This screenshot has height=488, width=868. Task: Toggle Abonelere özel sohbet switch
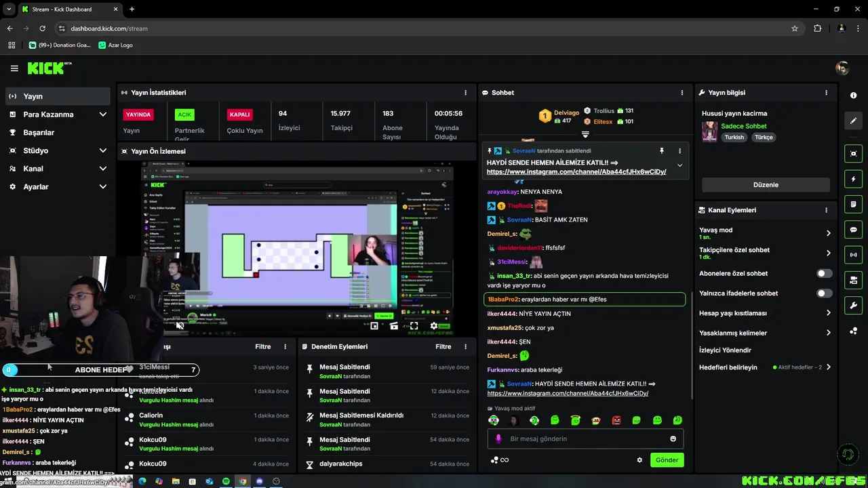coord(824,274)
